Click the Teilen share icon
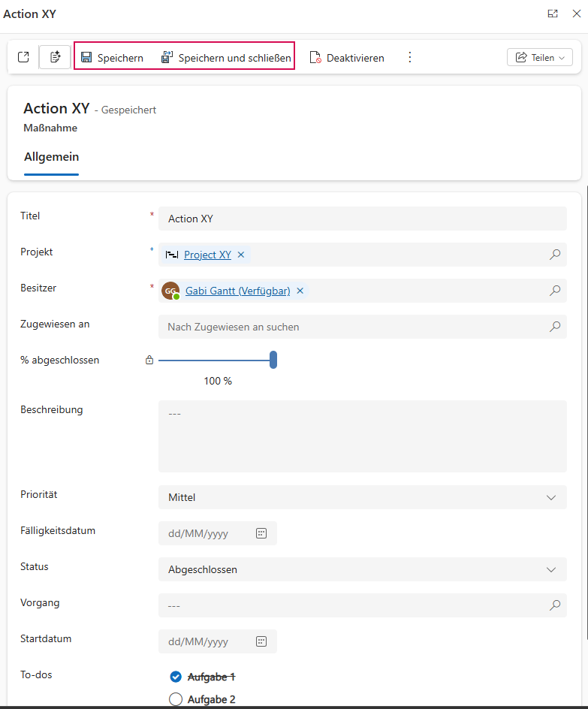This screenshot has width=588, height=709. pyautogui.click(x=521, y=57)
